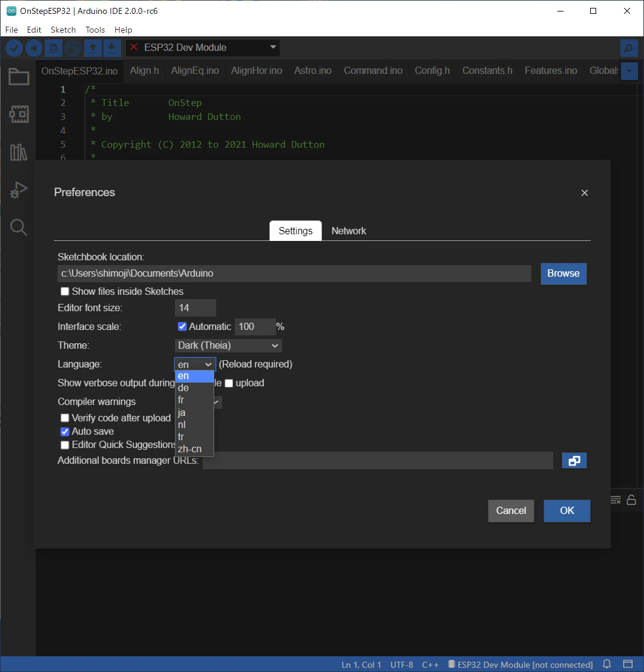Open the Sketchbook folder sidebar icon

[19, 77]
